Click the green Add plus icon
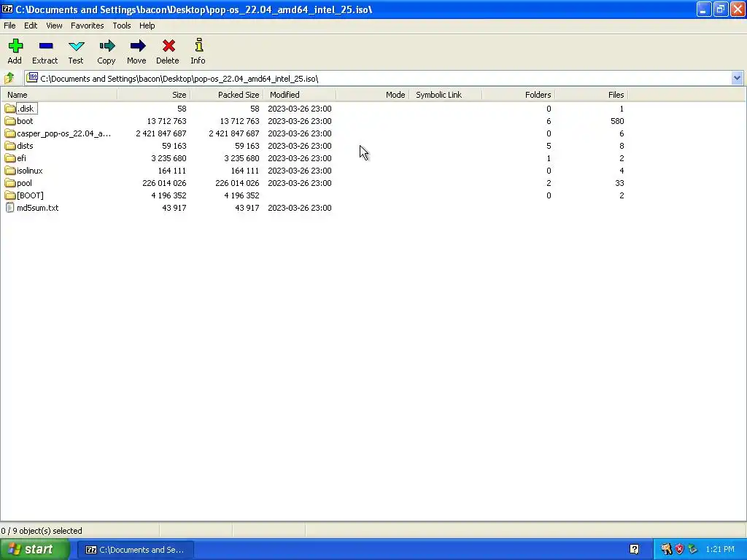The image size is (747, 560). pyautogui.click(x=15, y=46)
